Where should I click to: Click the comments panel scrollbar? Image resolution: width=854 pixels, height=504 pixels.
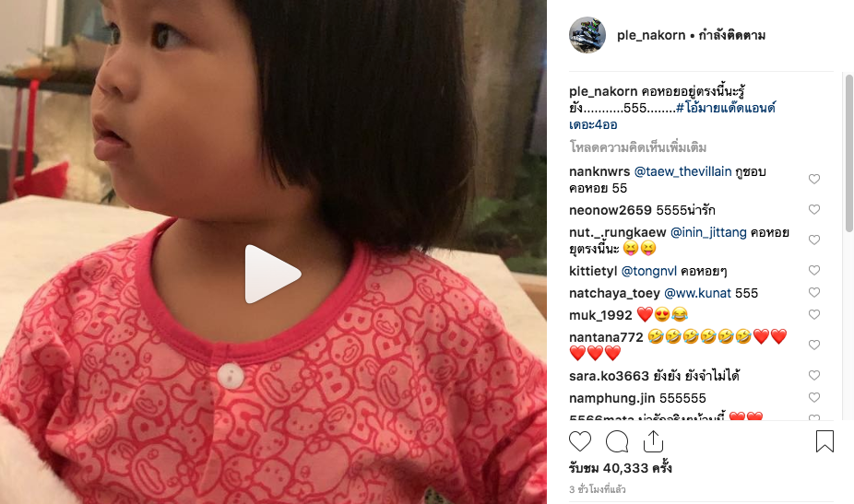[848, 154]
